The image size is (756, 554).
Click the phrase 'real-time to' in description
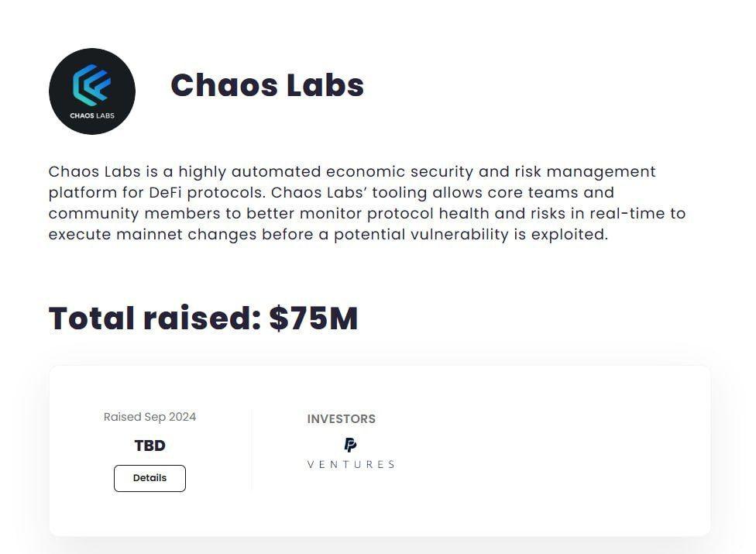637,213
